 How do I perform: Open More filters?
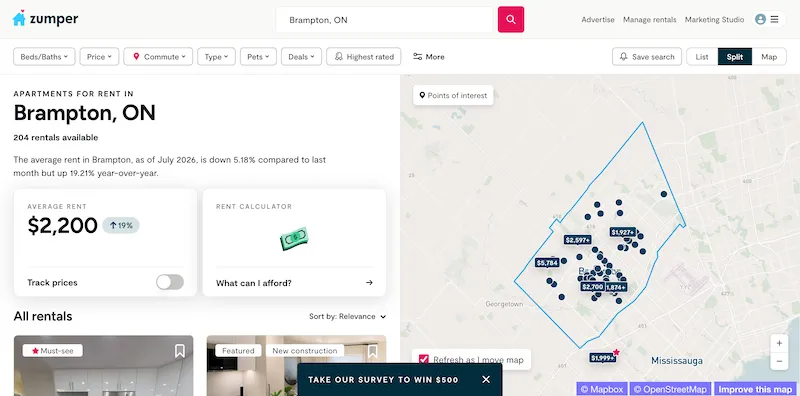pos(429,57)
